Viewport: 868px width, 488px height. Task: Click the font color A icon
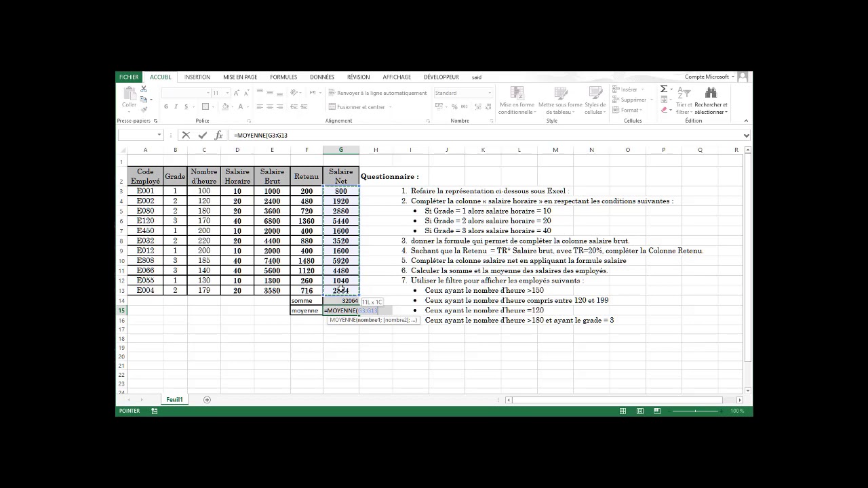[x=240, y=107]
